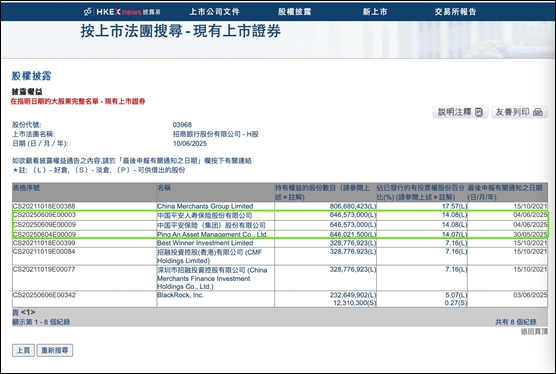
Task: Select form serial CS20250609E00009
Action: pos(44,224)
